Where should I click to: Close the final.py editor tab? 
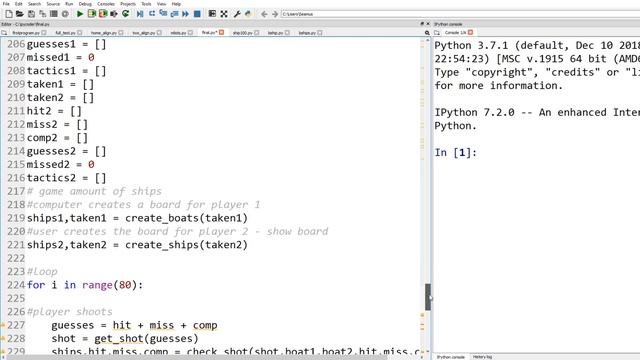(222, 32)
